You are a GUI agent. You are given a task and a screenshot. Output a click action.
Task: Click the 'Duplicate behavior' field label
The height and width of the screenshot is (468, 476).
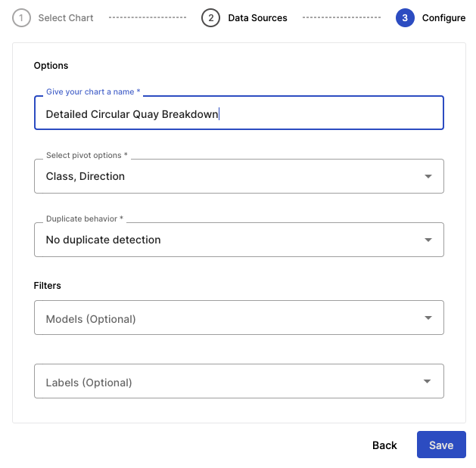point(85,219)
